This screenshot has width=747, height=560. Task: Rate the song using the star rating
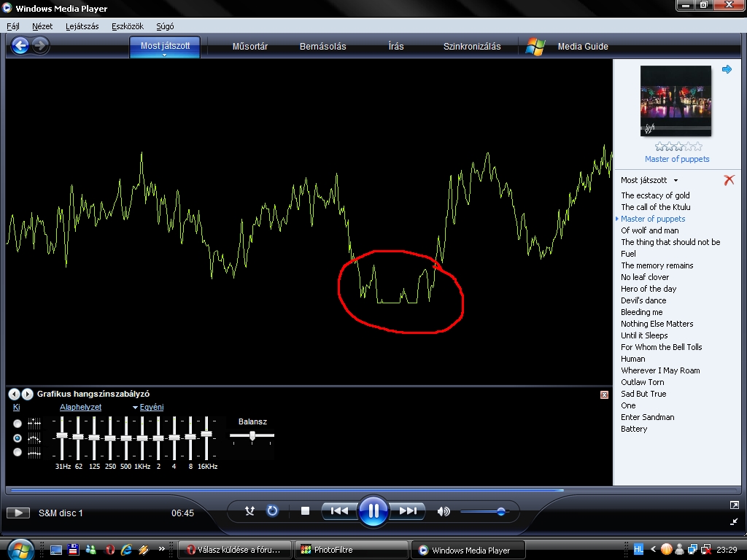click(678, 146)
